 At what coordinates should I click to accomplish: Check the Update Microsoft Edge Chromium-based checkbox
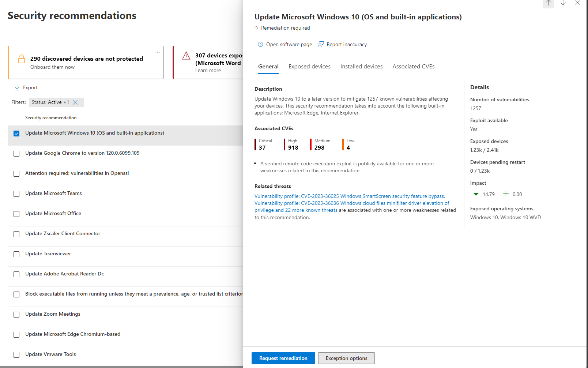tap(16, 335)
